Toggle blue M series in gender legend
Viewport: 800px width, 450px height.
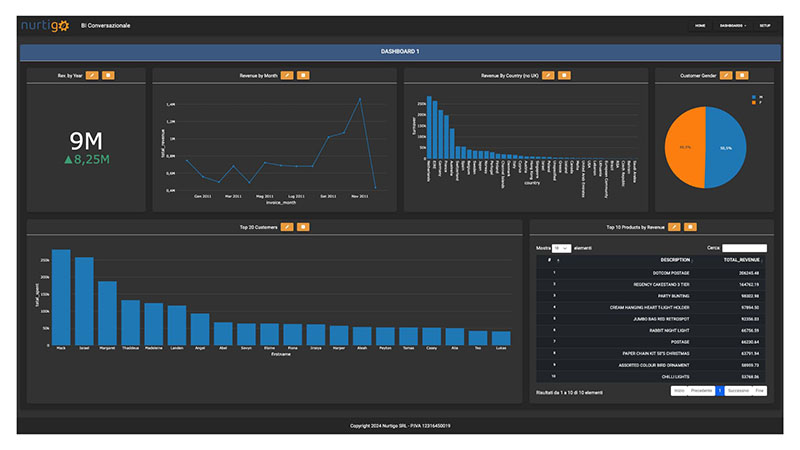757,97
